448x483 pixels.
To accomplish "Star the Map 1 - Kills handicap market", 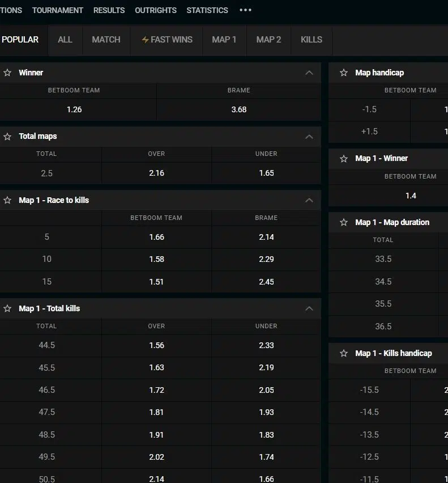I will pos(344,353).
